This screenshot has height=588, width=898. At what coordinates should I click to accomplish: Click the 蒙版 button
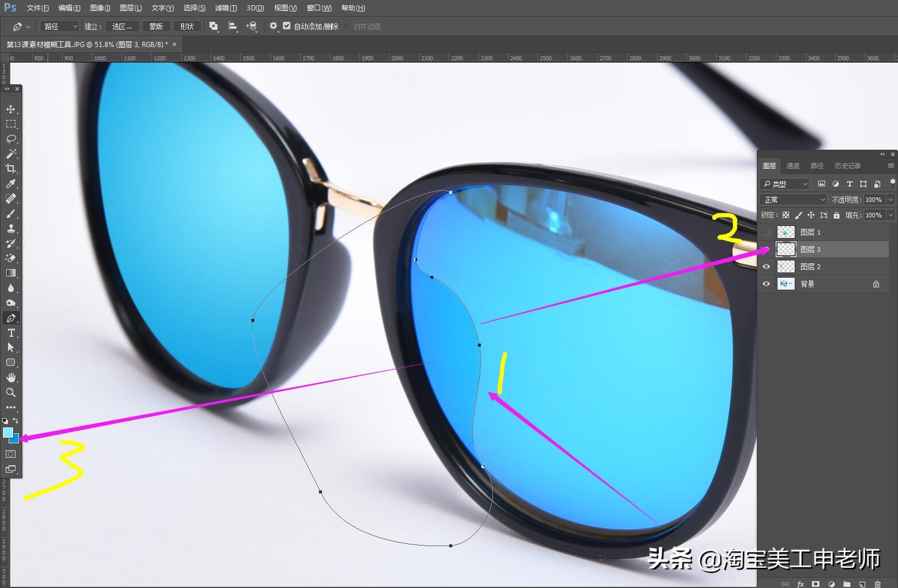(x=156, y=26)
